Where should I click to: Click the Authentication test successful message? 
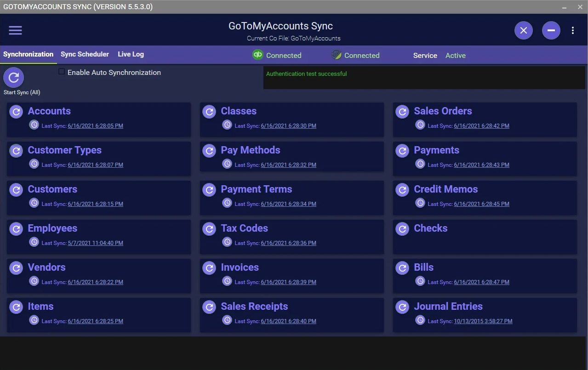click(307, 74)
